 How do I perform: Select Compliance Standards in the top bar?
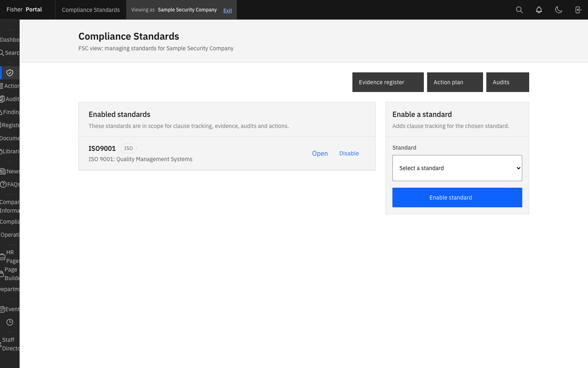(90, 9)
